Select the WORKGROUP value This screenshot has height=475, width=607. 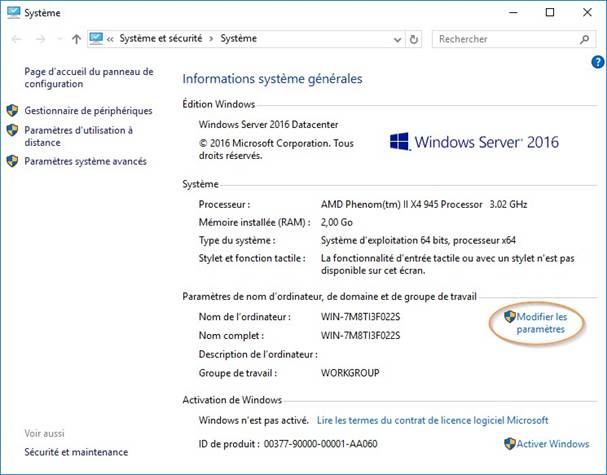[350, 373]
